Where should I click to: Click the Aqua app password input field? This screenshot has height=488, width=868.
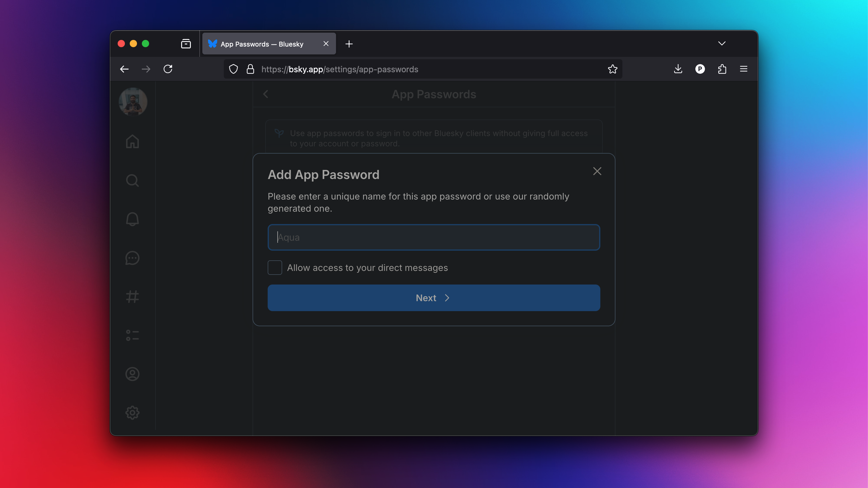[x=434, y=237]
